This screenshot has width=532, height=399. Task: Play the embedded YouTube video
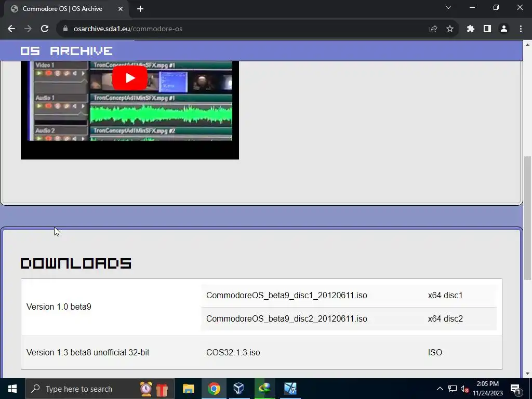129,78
